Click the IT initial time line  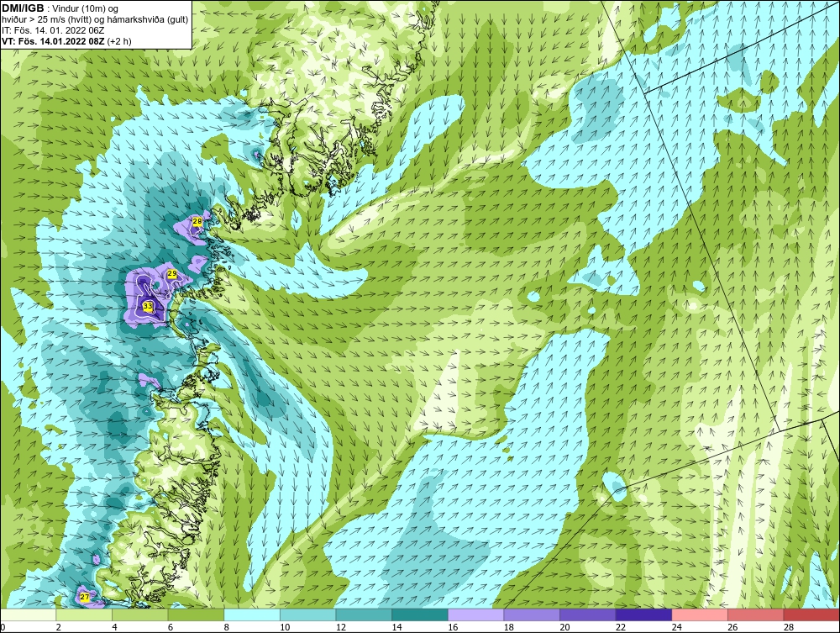pos(52,30)
